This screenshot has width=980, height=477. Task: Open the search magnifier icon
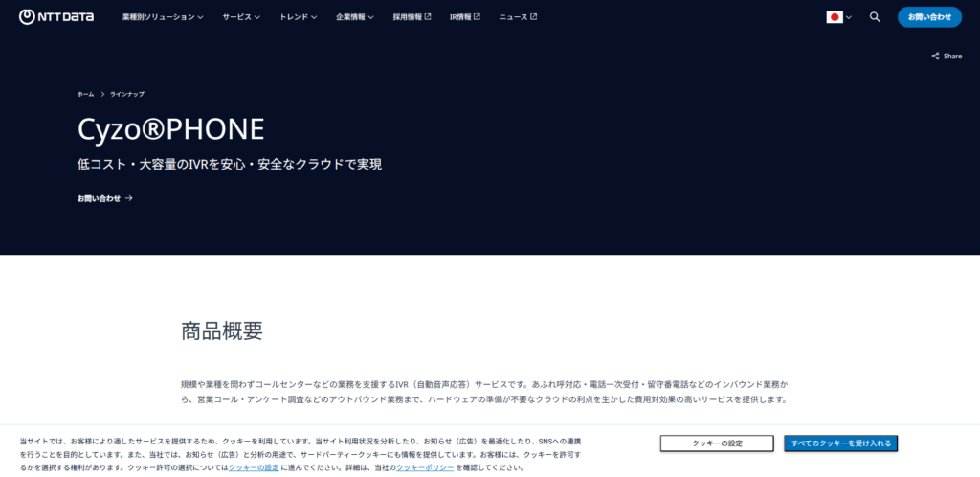[x=875, y=17]
